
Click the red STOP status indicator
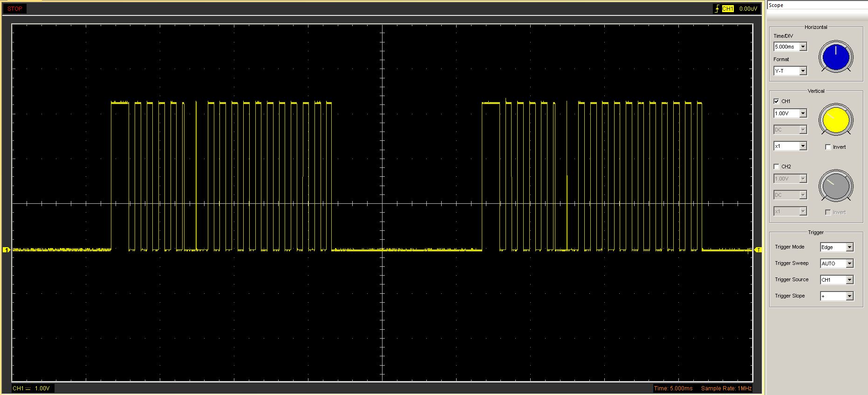[15, 9]
